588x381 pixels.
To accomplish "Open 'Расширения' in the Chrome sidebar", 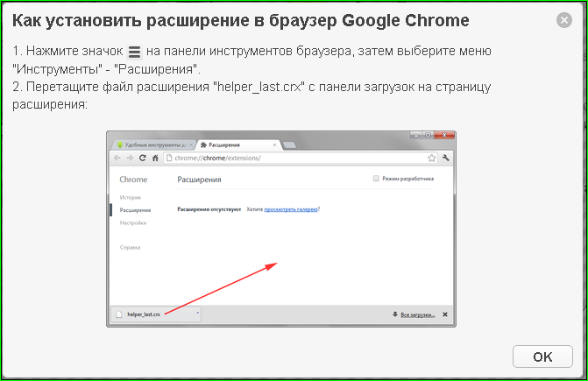I will coord(135,210).
